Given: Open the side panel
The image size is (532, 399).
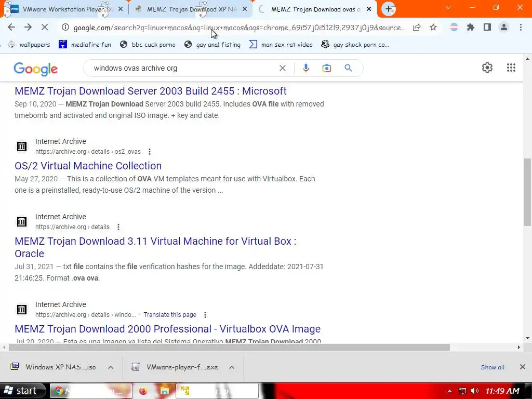Looking at the screenshot, I should click(487, 28).
